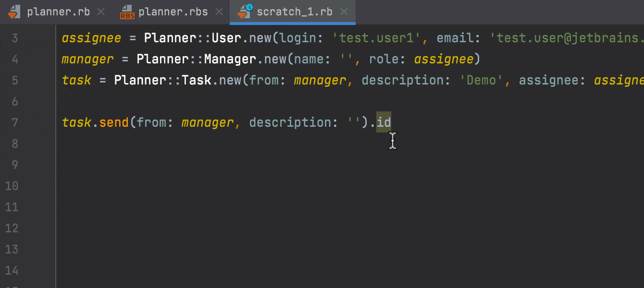Viewport: 644px width, 288px height.
Task: Click the scratch file icon on scratch_1.rb tab
Action: [244, 12]
